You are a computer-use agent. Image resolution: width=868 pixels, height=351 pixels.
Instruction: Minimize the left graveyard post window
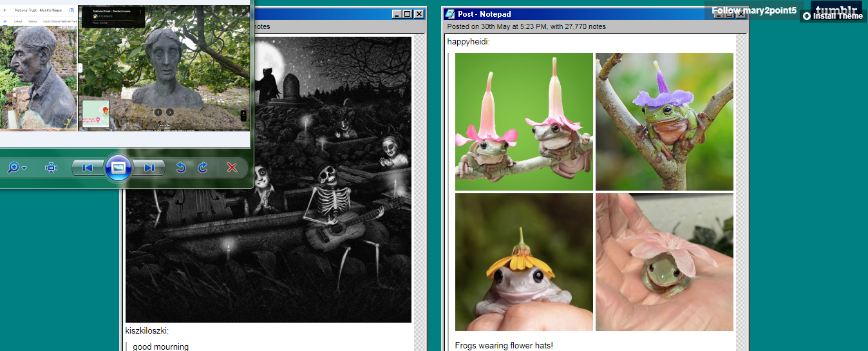[x=397, y=14]
